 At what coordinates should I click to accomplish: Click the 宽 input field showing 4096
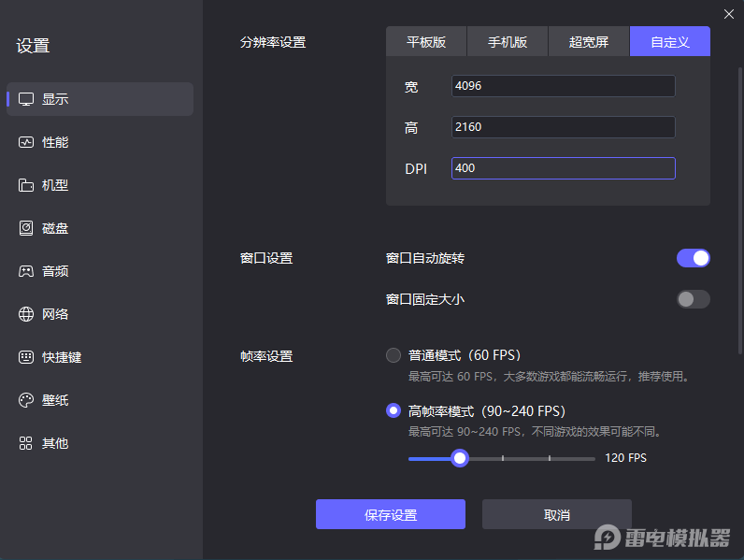click(564, 86)
